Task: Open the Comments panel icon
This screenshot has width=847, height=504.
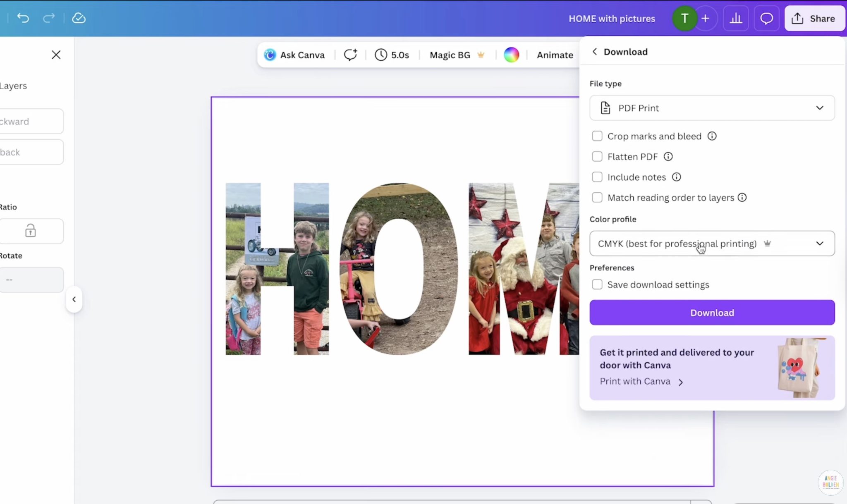Action: pos(766,18)
